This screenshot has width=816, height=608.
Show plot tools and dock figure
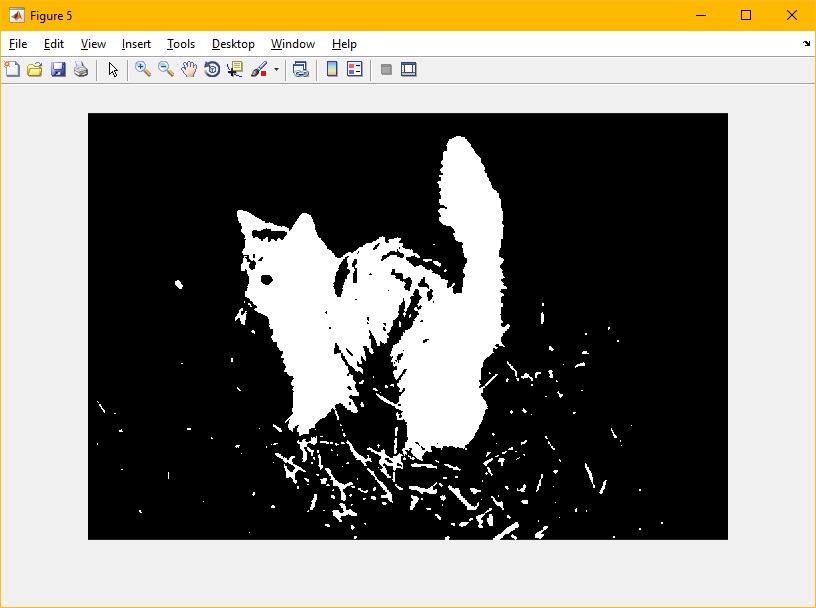pyautogui.click(x=408, y=70)
